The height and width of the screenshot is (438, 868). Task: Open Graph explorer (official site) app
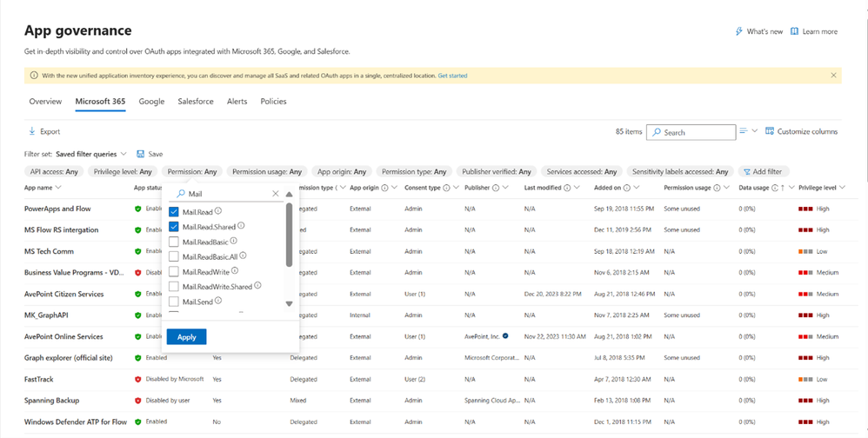pos(68,358)
